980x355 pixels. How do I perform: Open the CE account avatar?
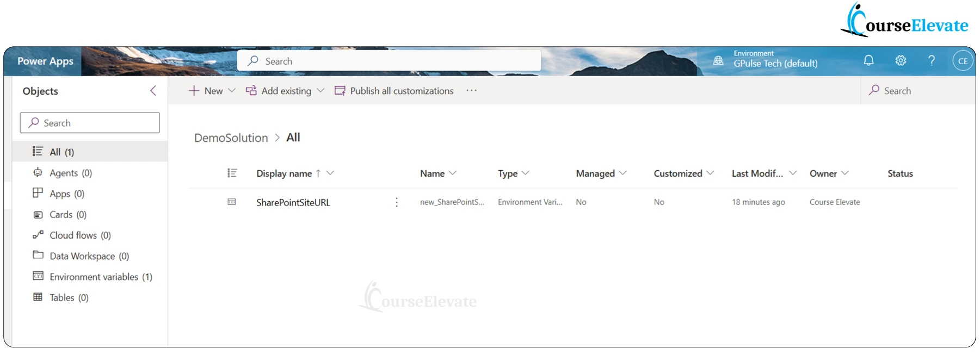pyautogui.click(x=963, y=61)
